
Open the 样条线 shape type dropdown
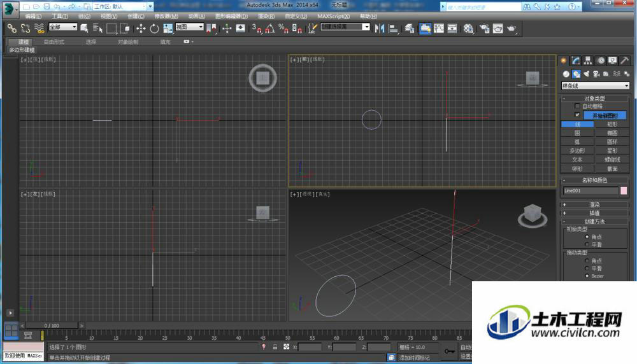(x=595, y=86)
